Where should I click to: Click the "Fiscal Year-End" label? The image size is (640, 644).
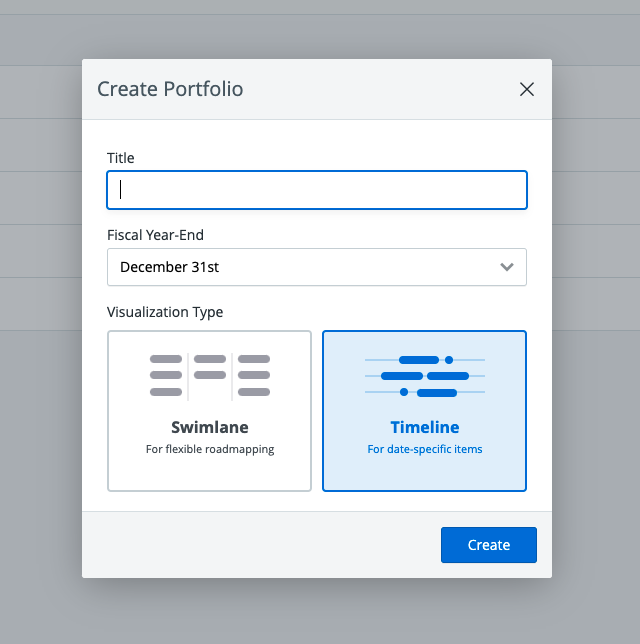[155, 235]
